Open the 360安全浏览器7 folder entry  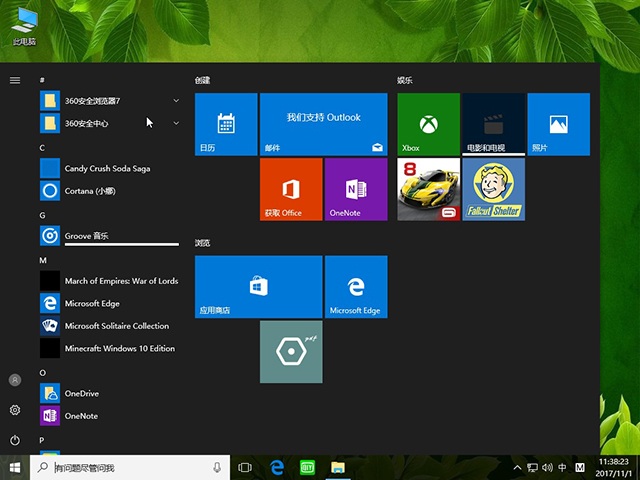tap(109, 101)
